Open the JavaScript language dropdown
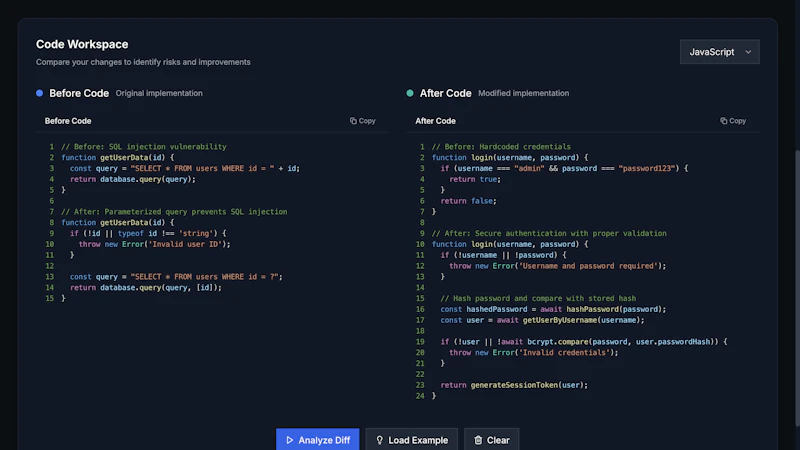 pos(719,52)
